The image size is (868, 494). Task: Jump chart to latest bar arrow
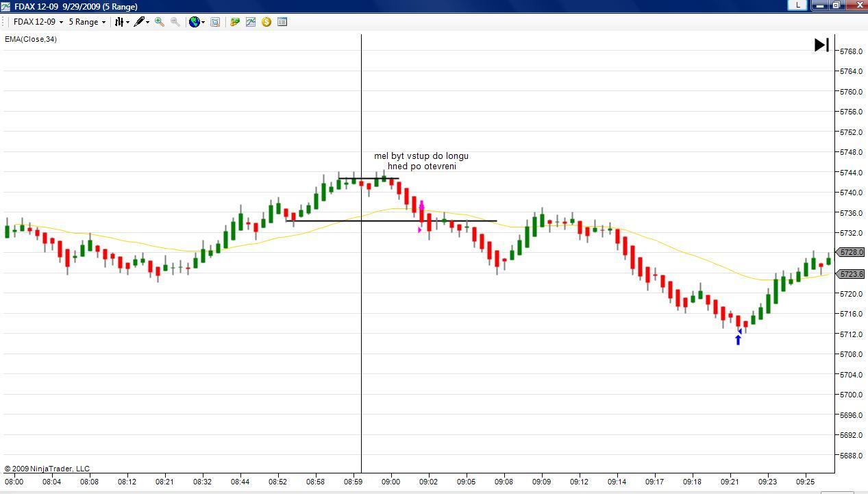tap(821, 45)
